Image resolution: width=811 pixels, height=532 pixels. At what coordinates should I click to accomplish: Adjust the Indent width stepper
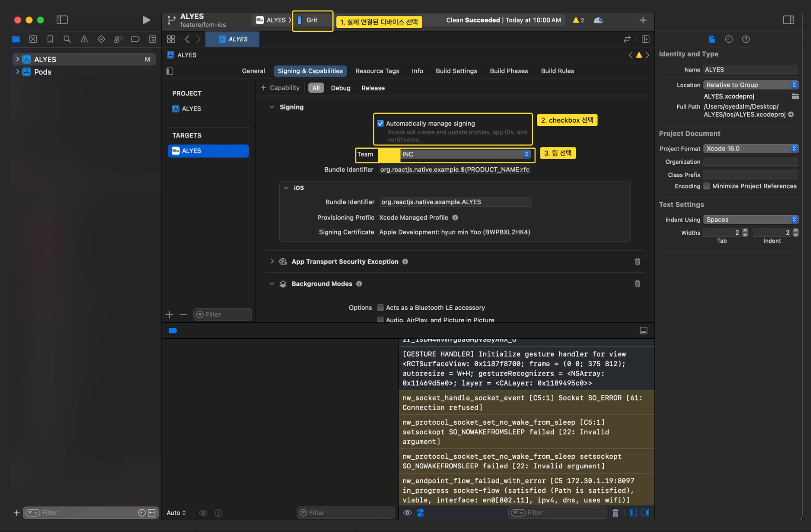click(x=796, y=233)
